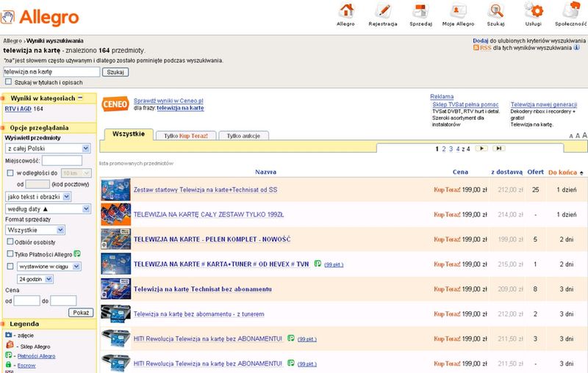This screenshot has width=588, height=373.
Task: Go to results page 2
Action: 444,148
